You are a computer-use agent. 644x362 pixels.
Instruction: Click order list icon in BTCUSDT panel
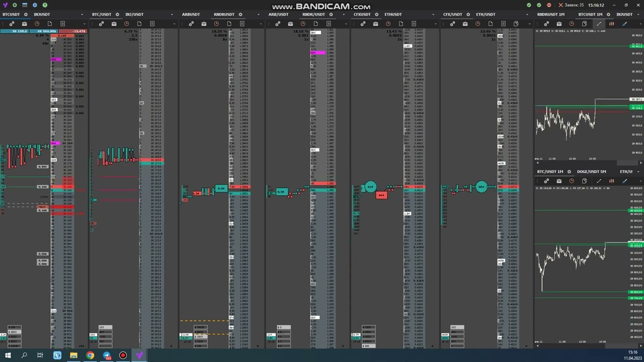pyautogui.click(x=62, y=24)
